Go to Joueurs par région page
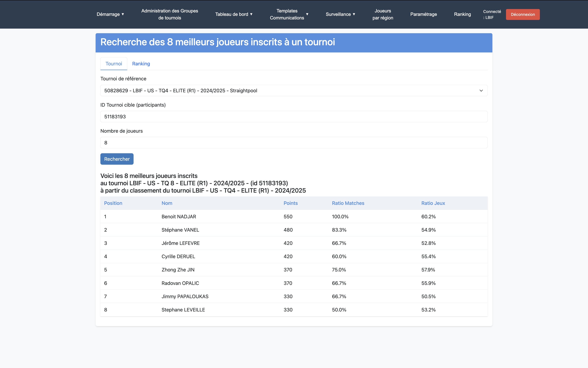Image resolution: width=588 pixels, height=368 pixels. 382,14
